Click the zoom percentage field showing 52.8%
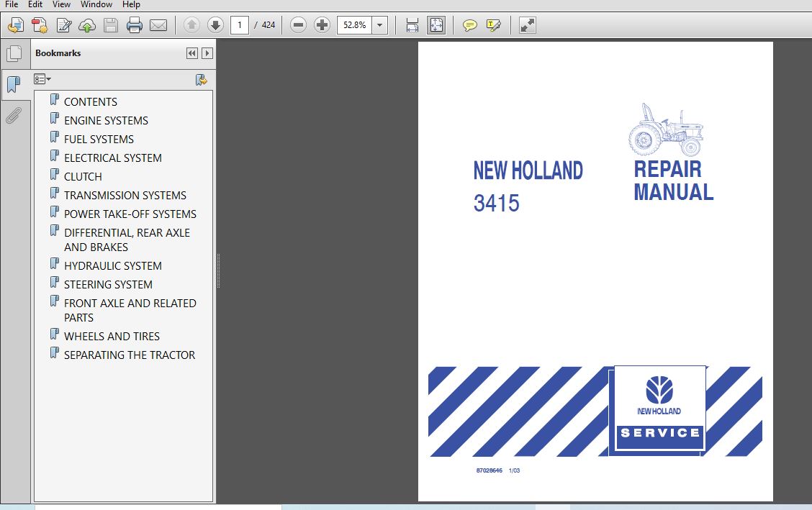Screen dimensions: 812x510 (x=354, y=25)
